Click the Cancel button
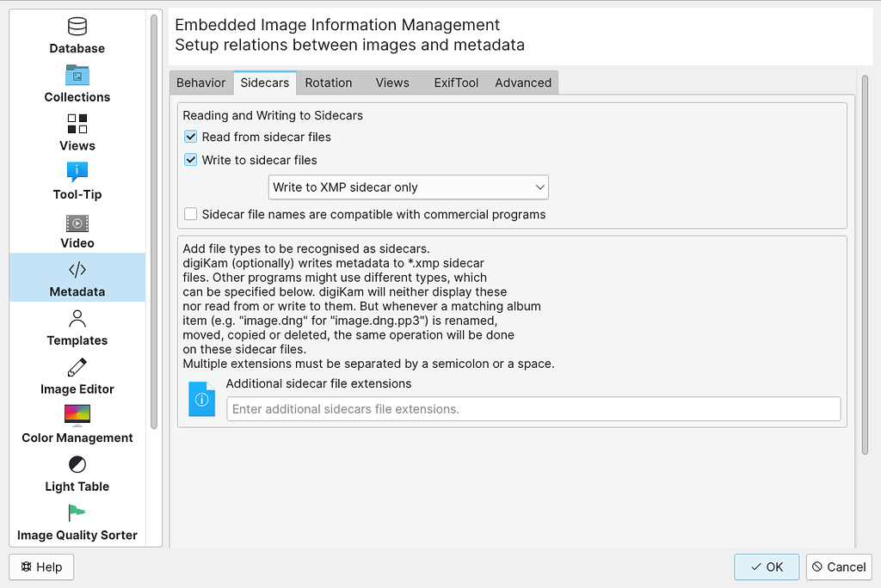This screenshot has width=881, height=588. pyautogui.click(x=839, y=567)
